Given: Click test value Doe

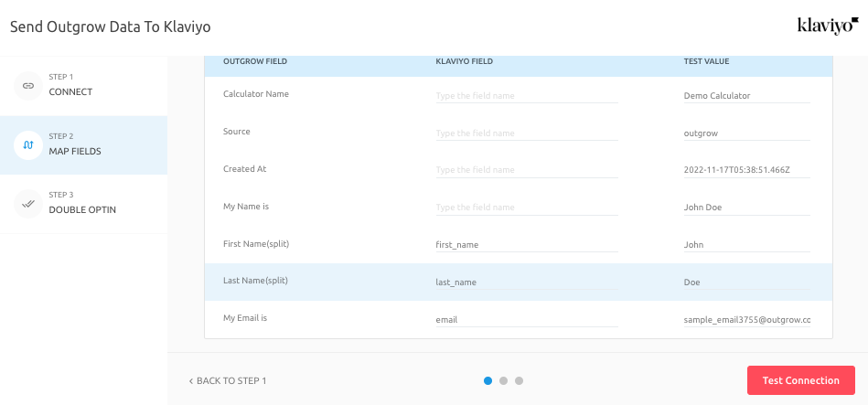Looking at the screenshot, I should (747, 282).
